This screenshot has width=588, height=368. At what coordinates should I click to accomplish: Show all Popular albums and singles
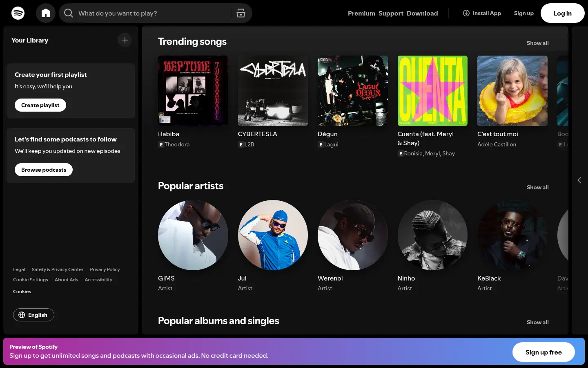point(537,322)
